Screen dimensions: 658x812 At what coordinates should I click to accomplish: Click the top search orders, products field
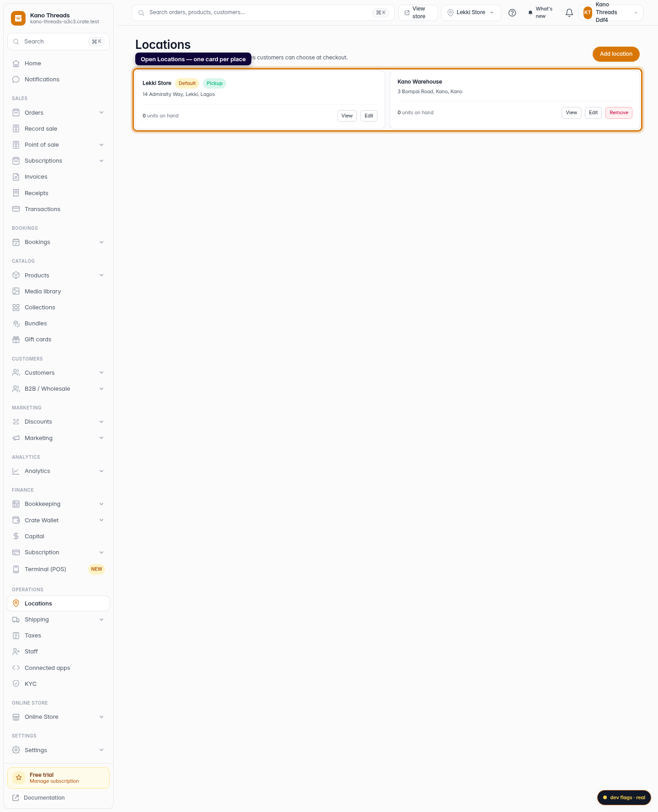tap(263, 13)
